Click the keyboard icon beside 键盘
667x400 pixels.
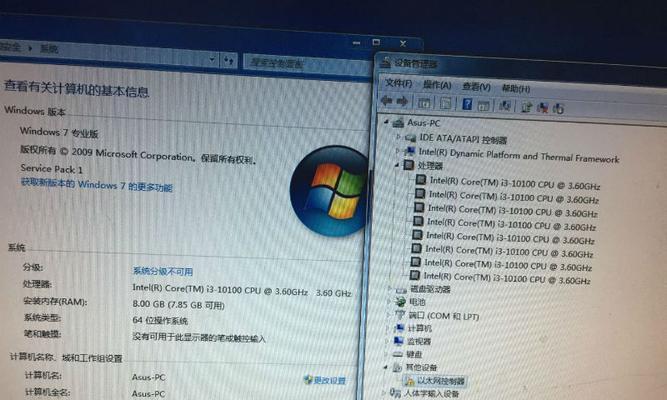pyautogui.click(x=398, y=354)
